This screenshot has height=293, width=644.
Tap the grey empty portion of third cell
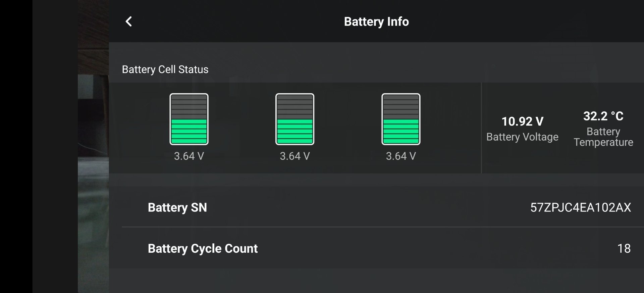click(401, 107)
